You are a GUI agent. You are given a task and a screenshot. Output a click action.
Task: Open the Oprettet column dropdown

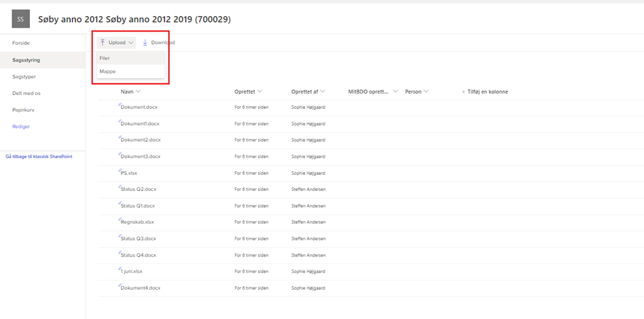coord(260,91)
